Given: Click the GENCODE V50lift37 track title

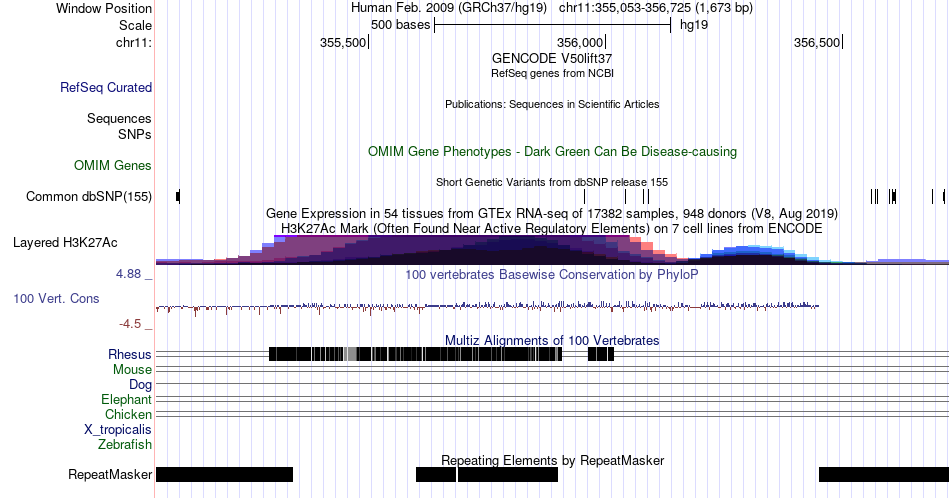Looking at the screenshot, I should pos(552,58).
